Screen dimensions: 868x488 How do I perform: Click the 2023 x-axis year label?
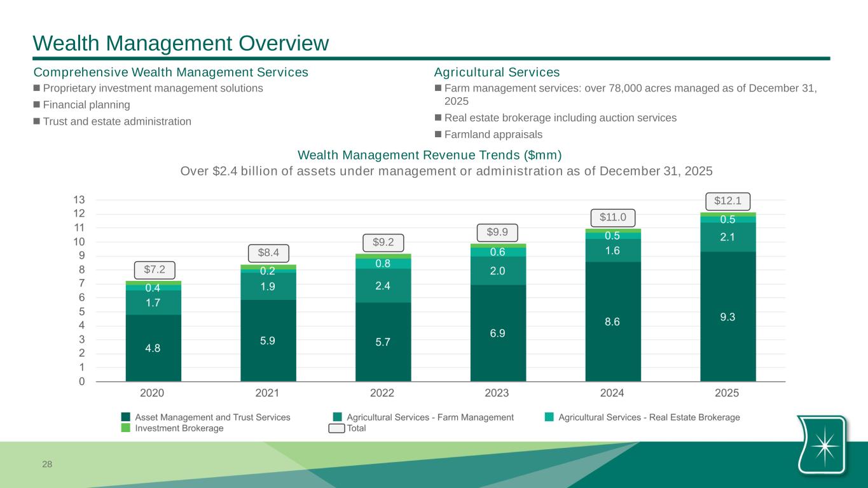click(497, 393)
